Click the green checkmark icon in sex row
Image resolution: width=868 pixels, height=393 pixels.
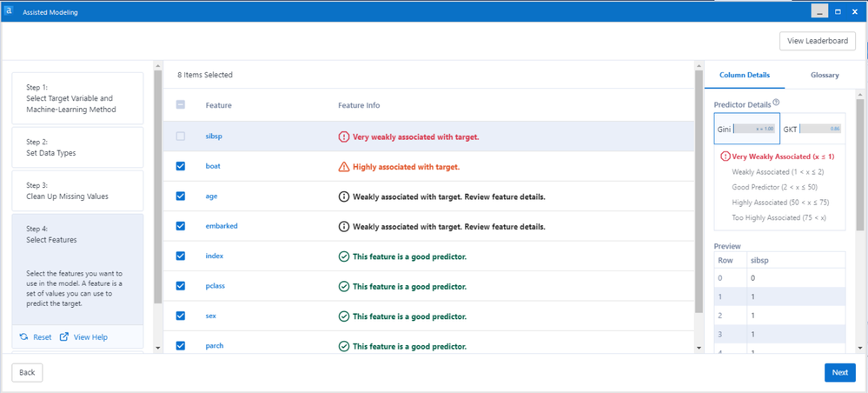[343, 316]
